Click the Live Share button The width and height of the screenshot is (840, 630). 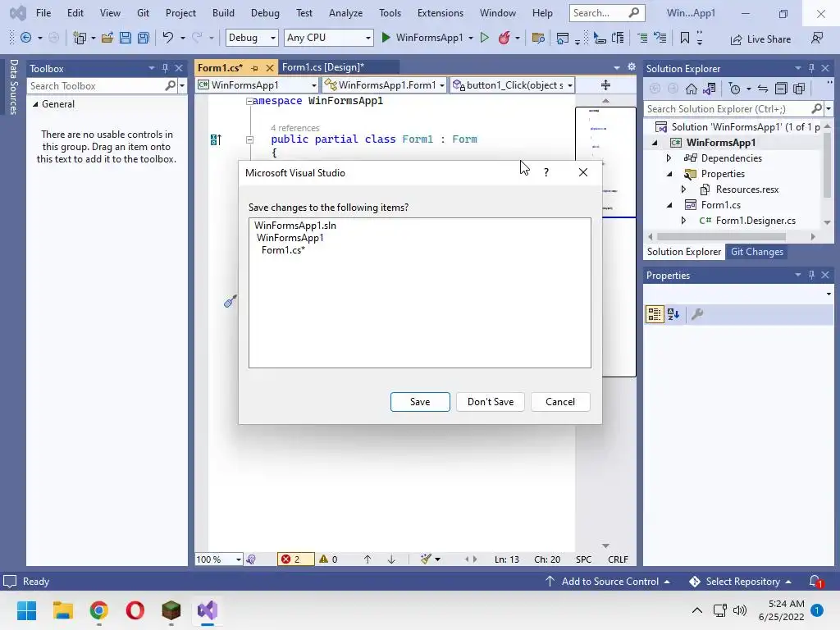point(760,39)
